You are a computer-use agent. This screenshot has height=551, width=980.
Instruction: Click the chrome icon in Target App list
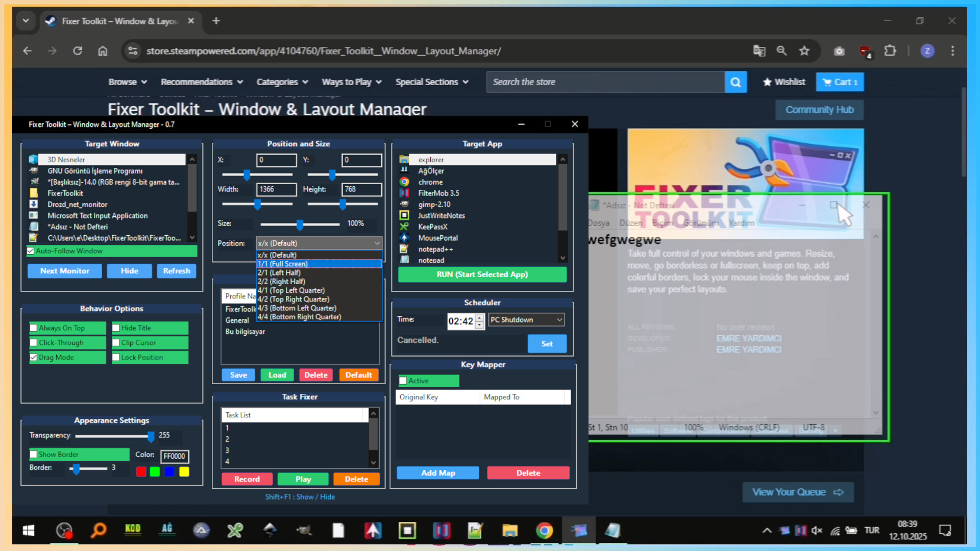pos(404,182)
